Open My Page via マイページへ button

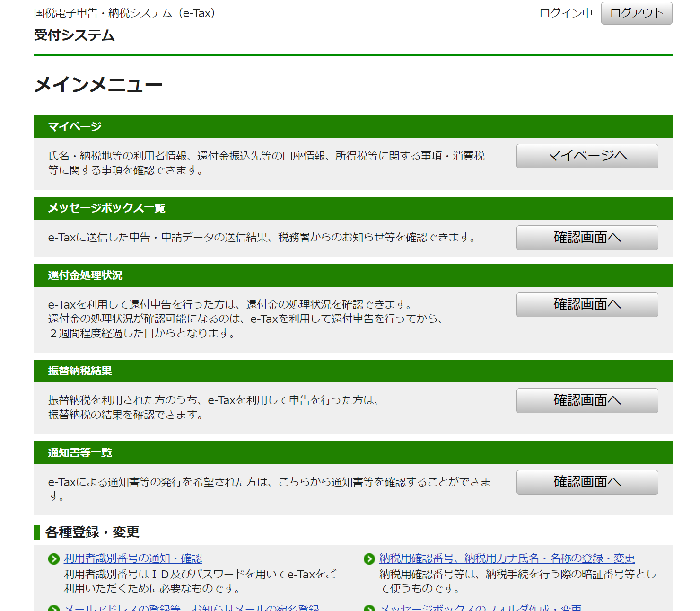[587, 156]
